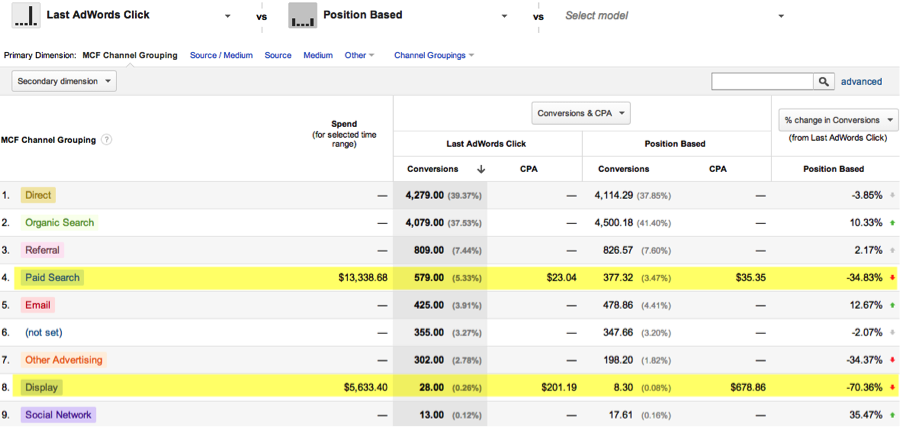Switch primary dimension to Source / Medium
The height and width of the screenshot is (427, 900).
tap(221, 56)
